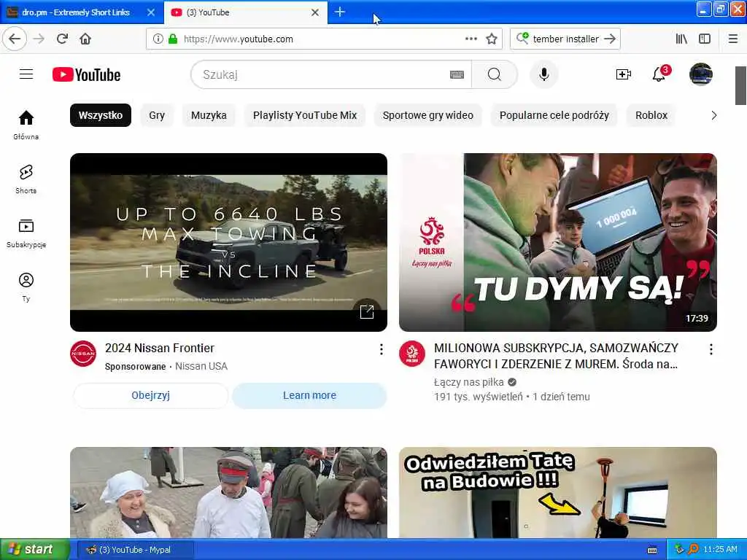The width and height of the screenshot is (747, 560).
Task: Click the browser forward arrow
Action: pyautogui.click(x=39, y=39)
